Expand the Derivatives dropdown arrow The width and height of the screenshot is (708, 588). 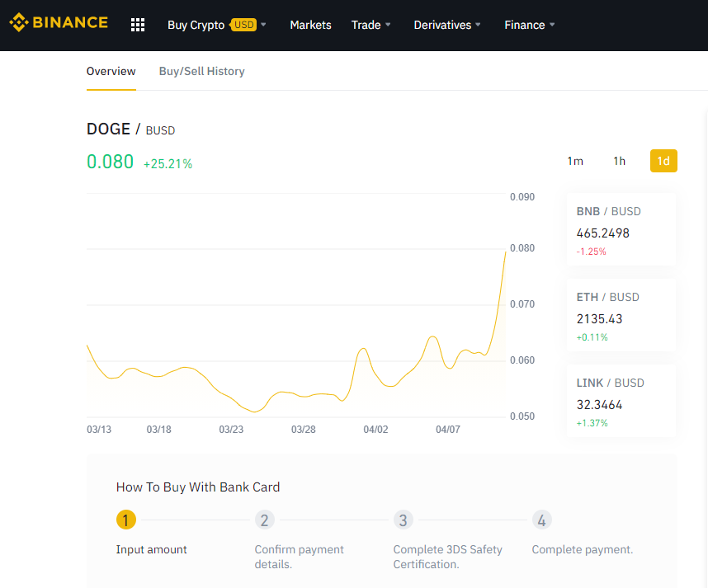tap(478, 25)
